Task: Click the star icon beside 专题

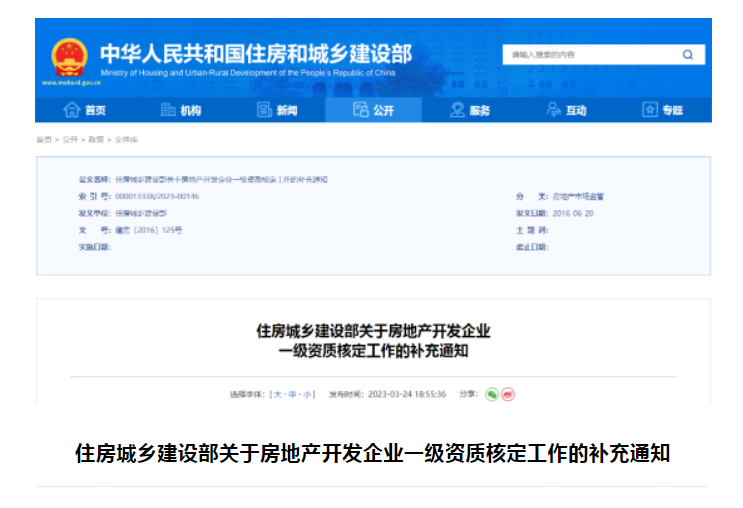Action: (x=650, y=110)
